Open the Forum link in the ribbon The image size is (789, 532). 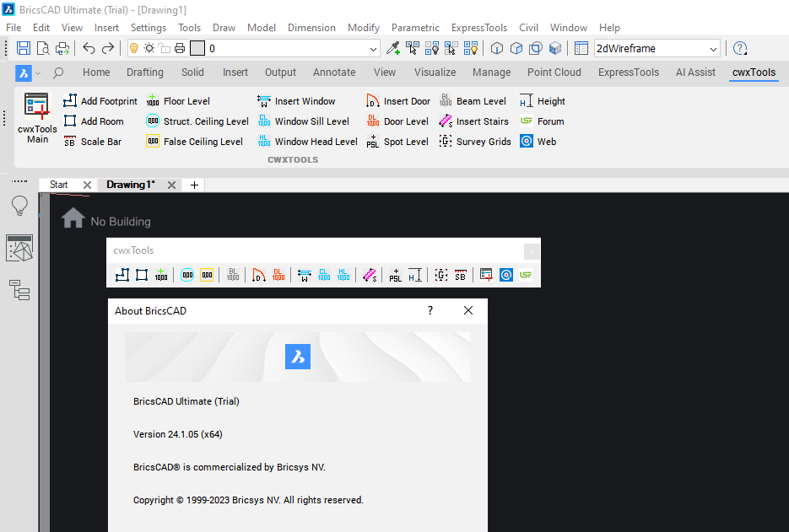(542, 121)
